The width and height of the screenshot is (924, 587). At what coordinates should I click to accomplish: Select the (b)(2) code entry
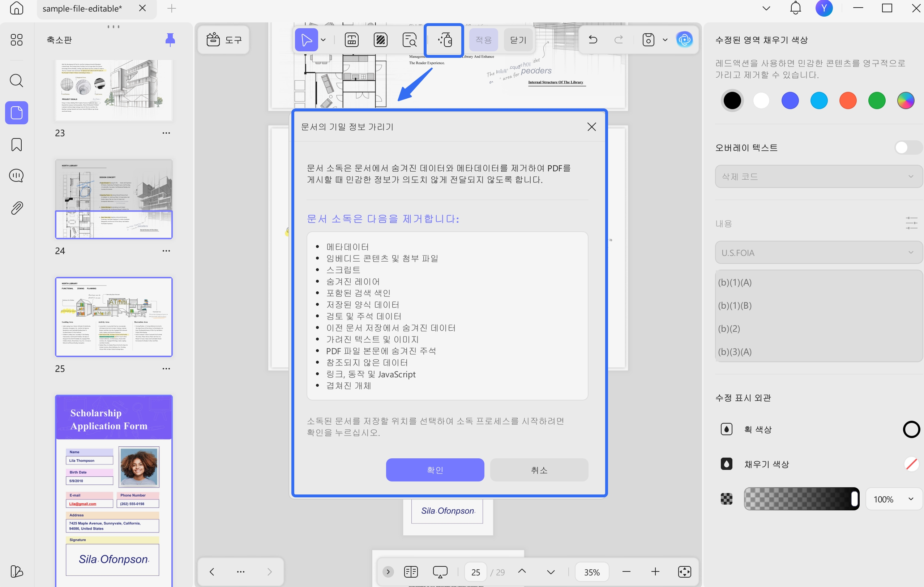(x=729, y=329)
